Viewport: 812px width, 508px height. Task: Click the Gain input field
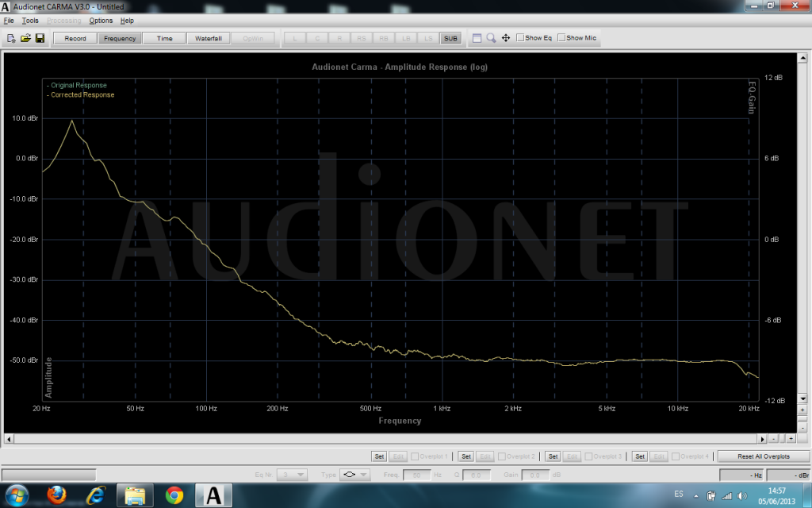[535, 475]
